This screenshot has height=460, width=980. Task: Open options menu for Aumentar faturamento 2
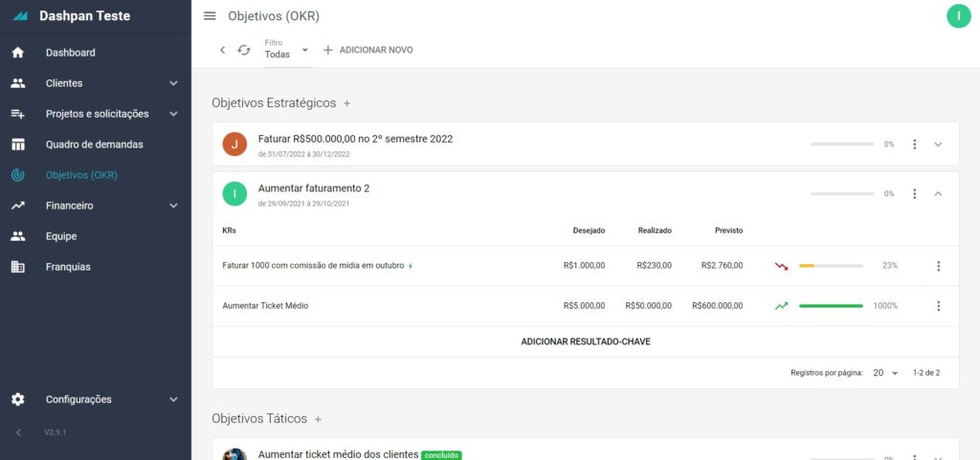(914, 193)
